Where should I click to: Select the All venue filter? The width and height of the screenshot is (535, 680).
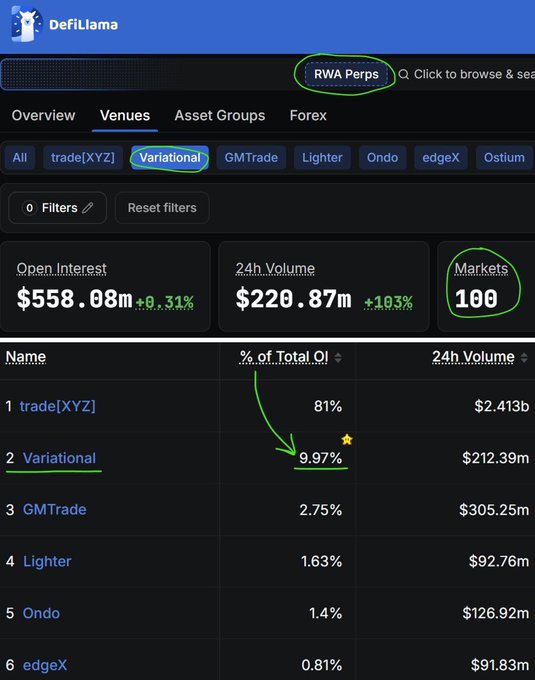point(20,157)
